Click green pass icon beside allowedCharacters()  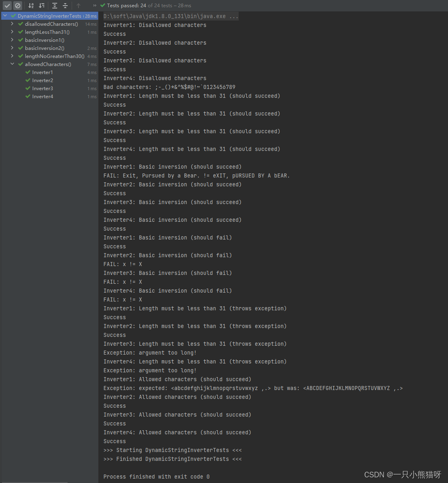21,64
